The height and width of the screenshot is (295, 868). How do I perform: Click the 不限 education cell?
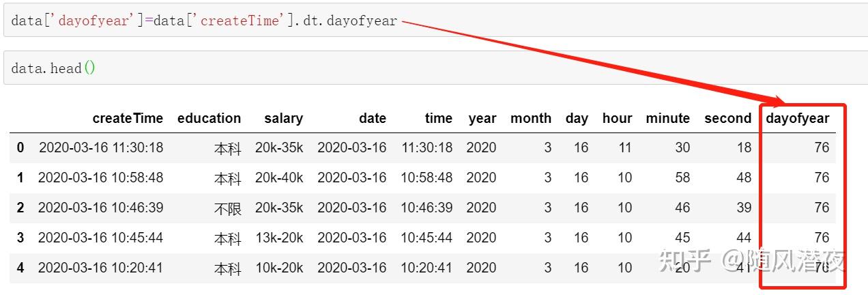click(x=228, y=208)
